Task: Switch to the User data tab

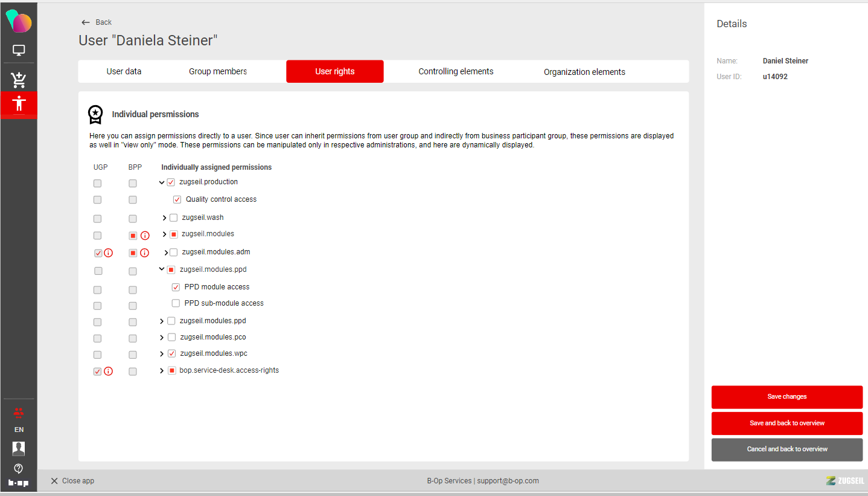Action: (124, 71)
